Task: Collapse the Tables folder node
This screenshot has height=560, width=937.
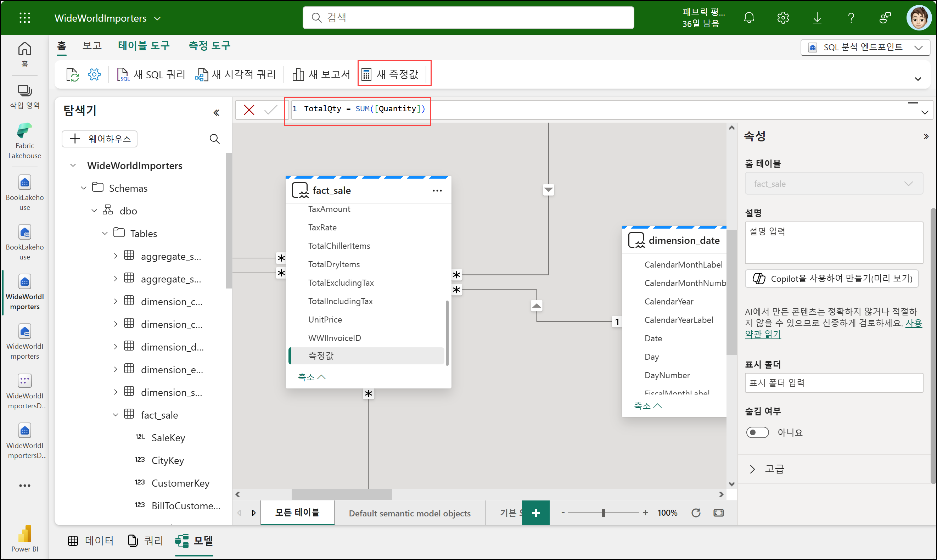Action: [105, 233]
